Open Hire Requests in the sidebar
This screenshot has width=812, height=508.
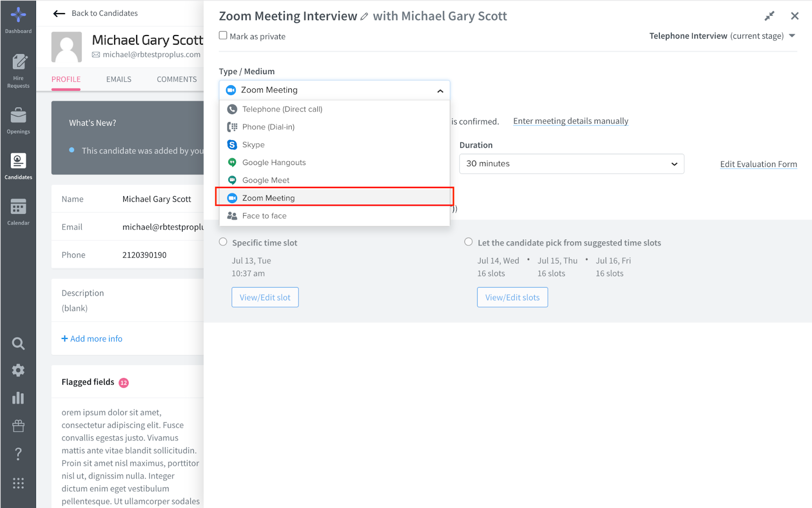tap(18, 71)
